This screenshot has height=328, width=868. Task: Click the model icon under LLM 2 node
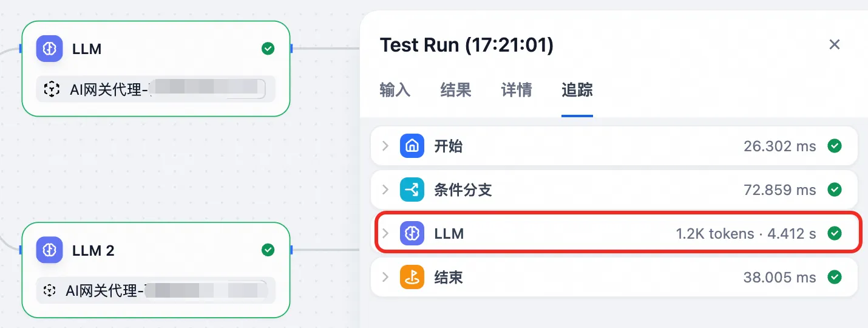click(x=50, y=291)
